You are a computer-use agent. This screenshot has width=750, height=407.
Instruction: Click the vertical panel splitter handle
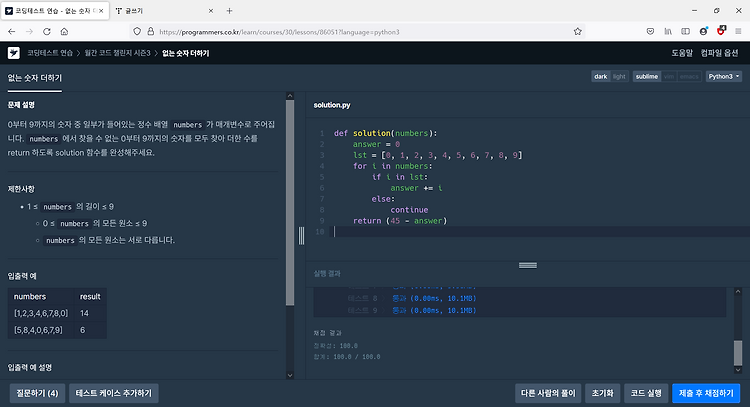coord(301,236)
